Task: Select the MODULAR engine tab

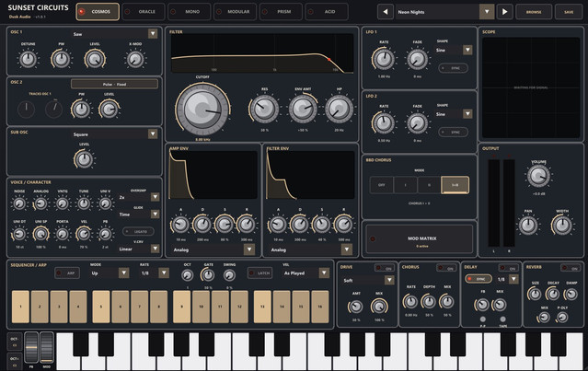Action: [235, 12]
